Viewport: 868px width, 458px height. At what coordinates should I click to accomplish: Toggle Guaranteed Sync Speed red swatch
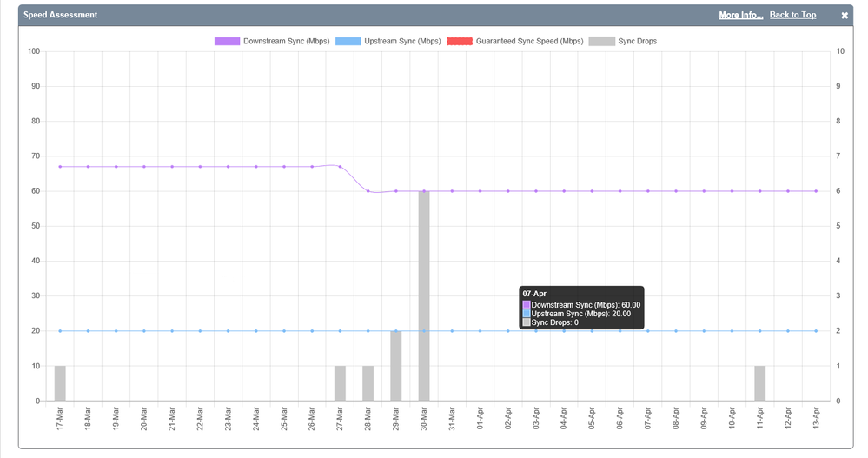tap(459, 41)
